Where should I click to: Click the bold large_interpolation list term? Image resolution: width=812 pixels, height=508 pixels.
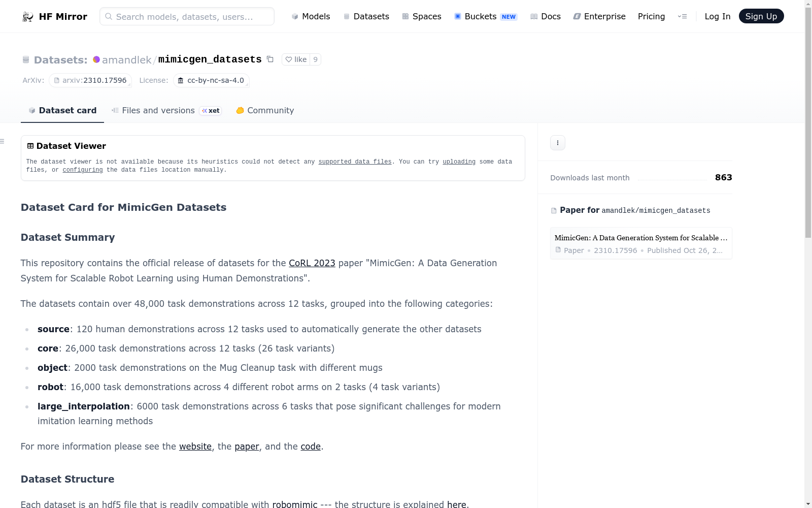[84, 406]
